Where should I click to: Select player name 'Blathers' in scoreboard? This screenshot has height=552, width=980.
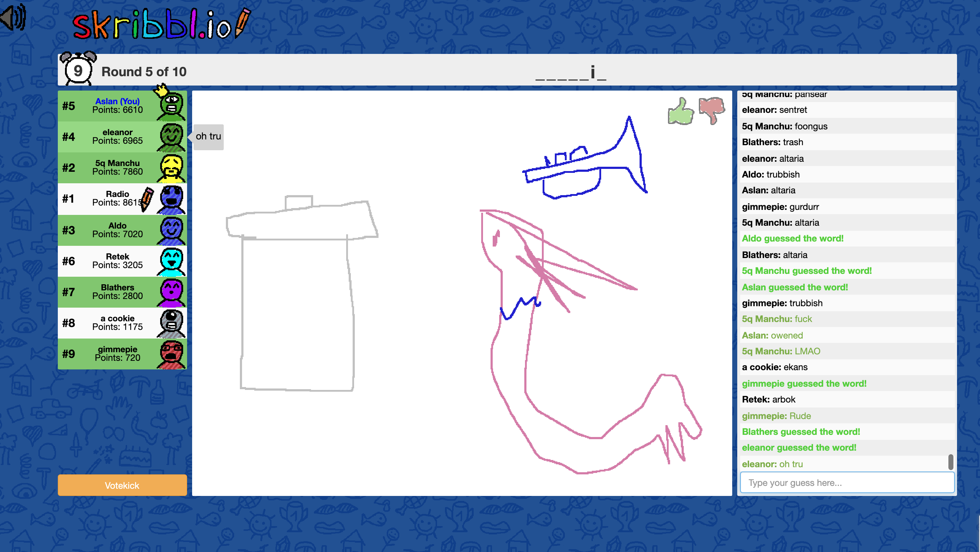point(117,287)
